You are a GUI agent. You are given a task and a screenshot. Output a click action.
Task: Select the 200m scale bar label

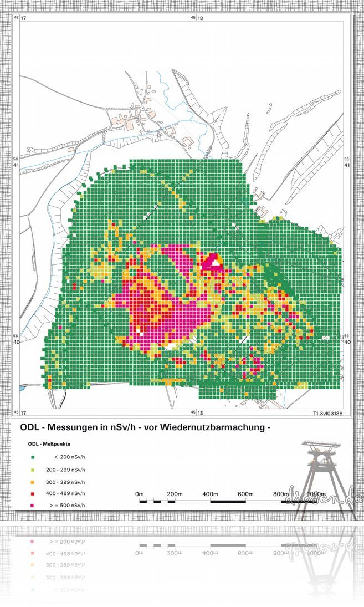[175, 493]
